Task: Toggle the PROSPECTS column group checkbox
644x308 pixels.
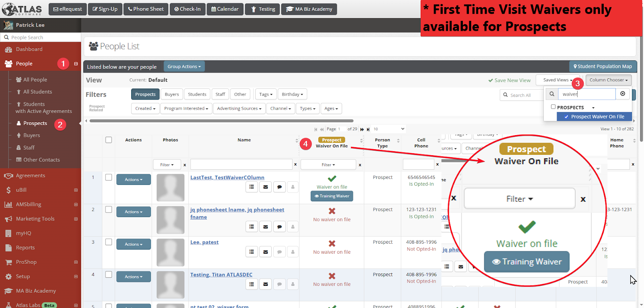Action: click(553, 107)
